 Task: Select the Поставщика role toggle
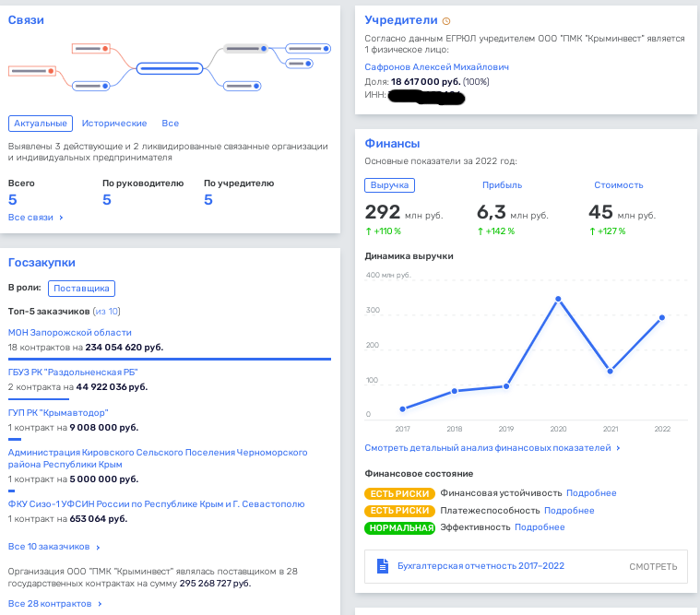click(81, 289)
